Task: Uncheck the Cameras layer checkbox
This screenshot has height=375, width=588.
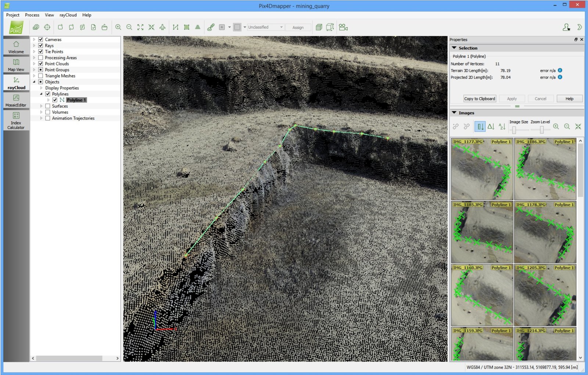Action: (41, 39)
